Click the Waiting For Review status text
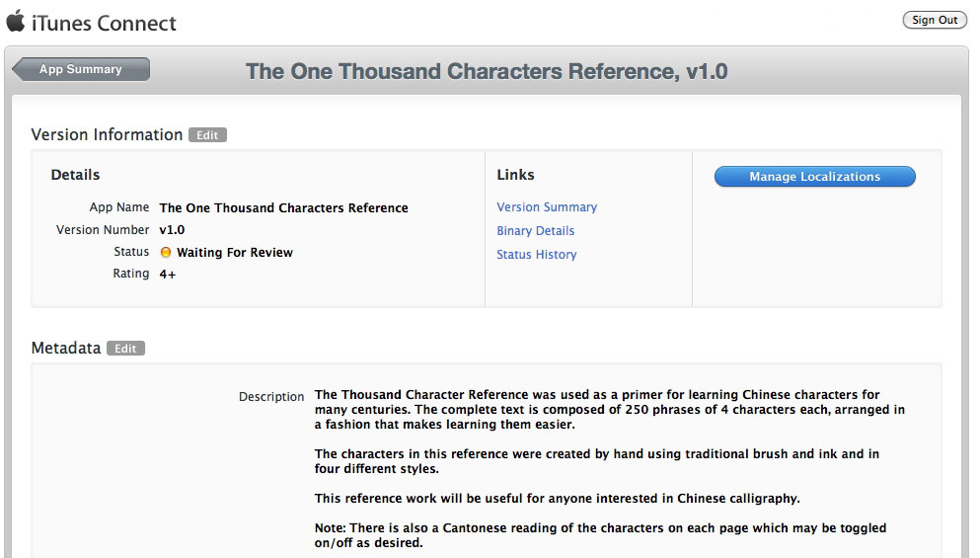The width and height of the screenshot is (980, 558). tap(235, 252)
